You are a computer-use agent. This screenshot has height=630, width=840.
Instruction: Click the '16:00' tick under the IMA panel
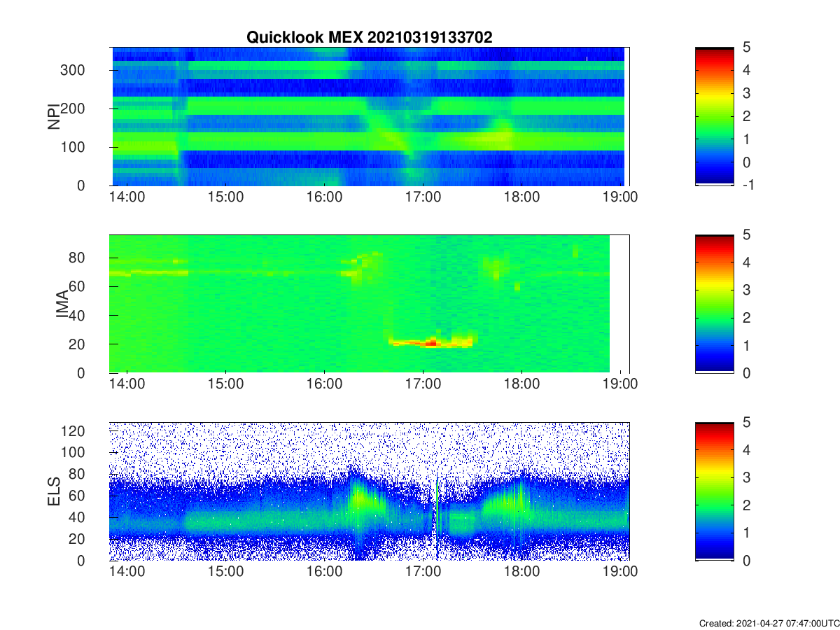pos(324,385)
